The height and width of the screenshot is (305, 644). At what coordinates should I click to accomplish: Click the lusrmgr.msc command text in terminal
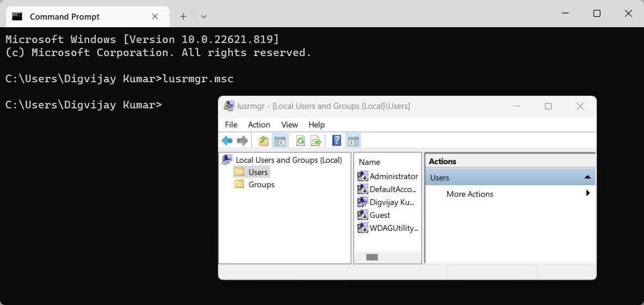click(x=199, y=78)
